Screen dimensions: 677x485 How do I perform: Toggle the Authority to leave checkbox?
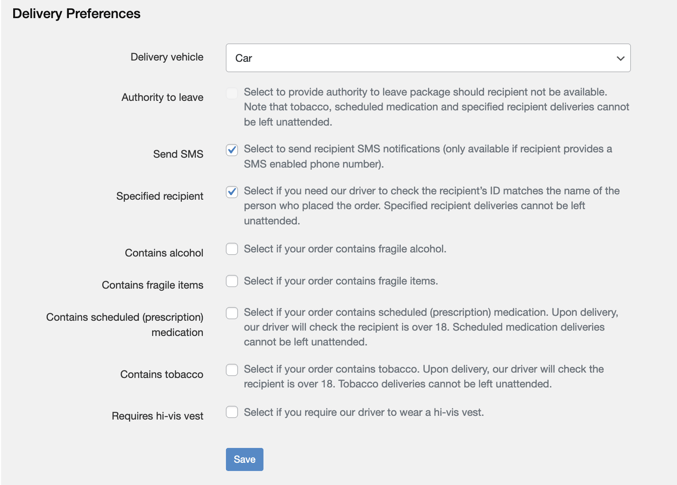pyautogui.click(x=232, y=93)
